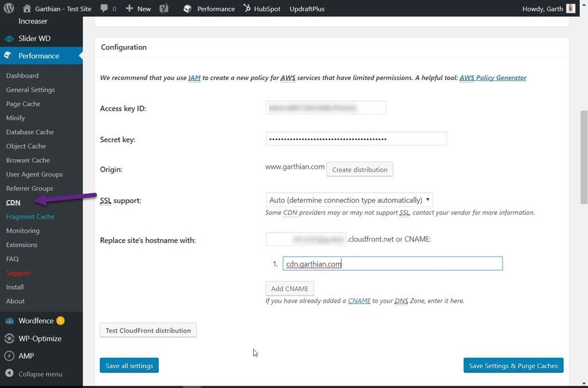Click the Secret key field
This screenshot has width=588, height=388.
pos(356,139)
